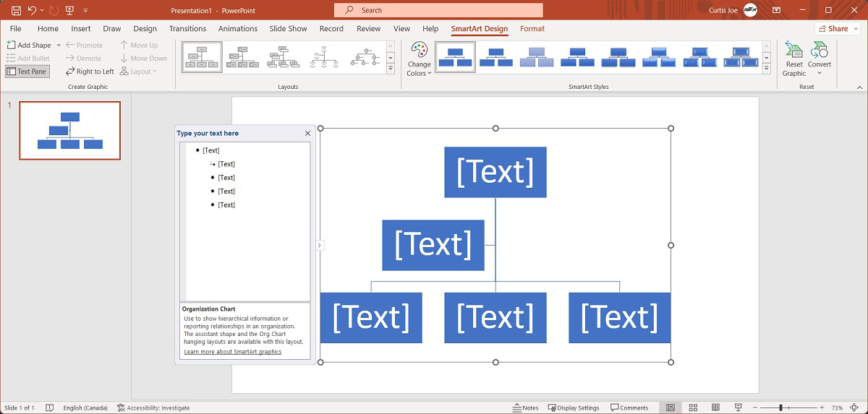Open Notes pane from status bar
Screen dimensions: 868x414
coord(526,407)
